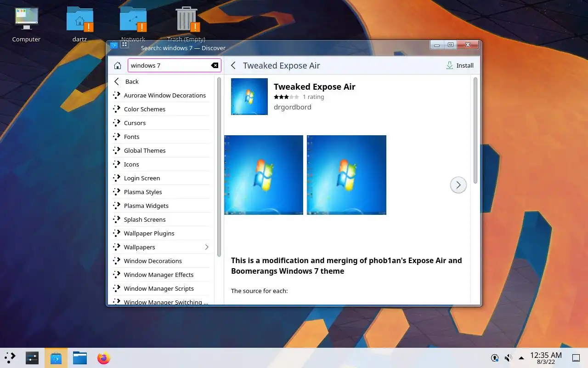Select the Color Schemes category
This screenshot has height=368, width=588.
pos(161,109)
